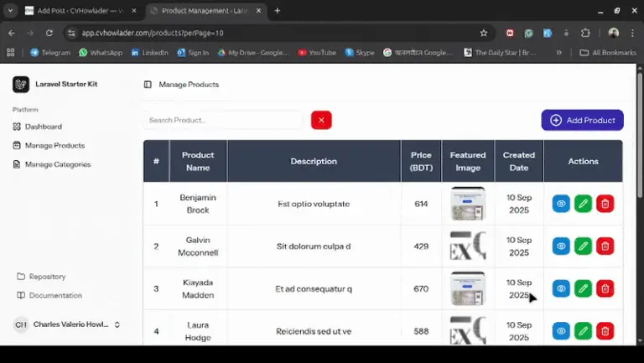Open the browser tab search dropdown
Image resolution: width=644 pixels, height=363 pixels.
[12, 11]
